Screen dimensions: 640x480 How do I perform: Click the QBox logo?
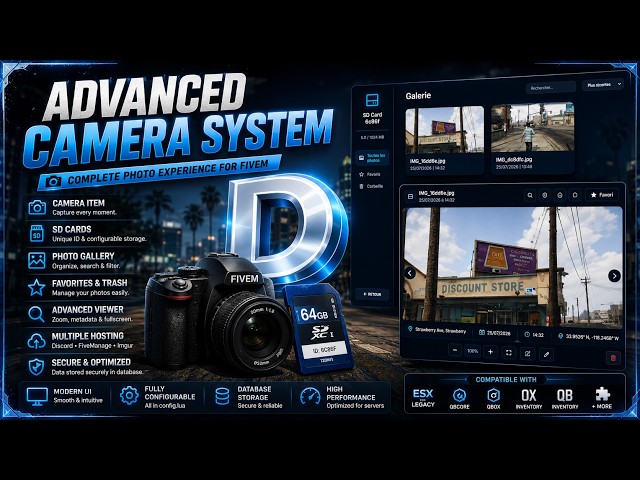(493, 398)
